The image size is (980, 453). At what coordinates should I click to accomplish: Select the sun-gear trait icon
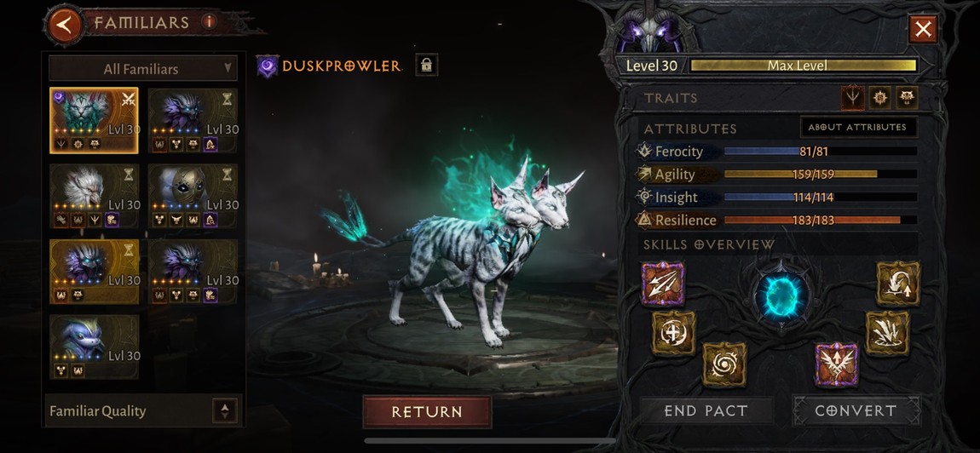(880, 97)
